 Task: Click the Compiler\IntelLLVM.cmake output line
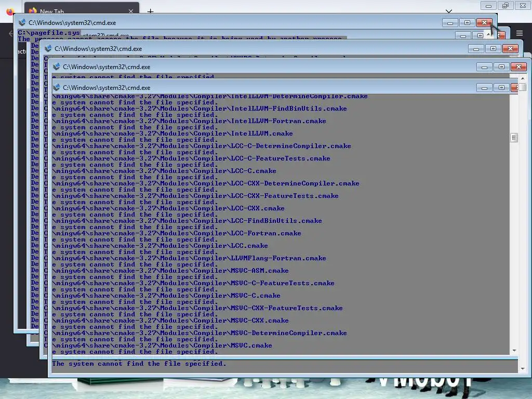pyautogui.click(x=172, y=134)
